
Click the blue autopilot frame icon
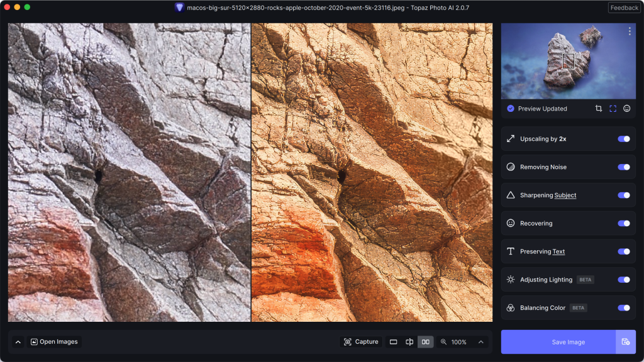pyautogui.click(x=613, y=108)
